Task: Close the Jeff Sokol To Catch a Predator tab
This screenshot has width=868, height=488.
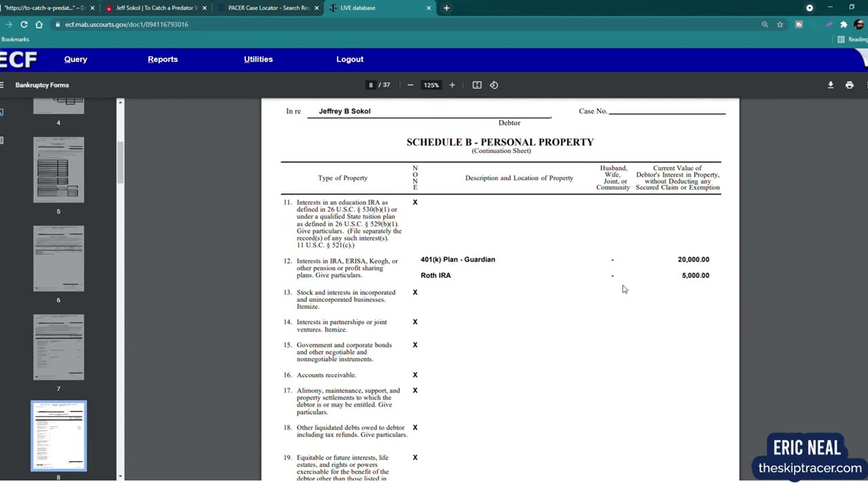Action: point(204,8)
